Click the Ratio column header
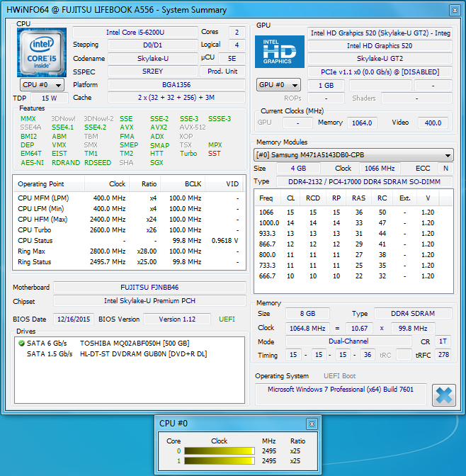Viewport: 466px width, 476px height. click(x=145, y=184)
